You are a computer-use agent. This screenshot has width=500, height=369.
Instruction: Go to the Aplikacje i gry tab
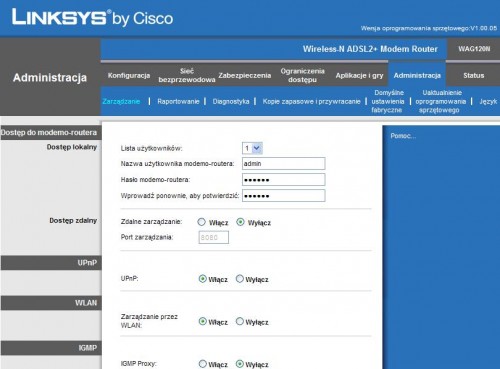click(x=359, y=76)
